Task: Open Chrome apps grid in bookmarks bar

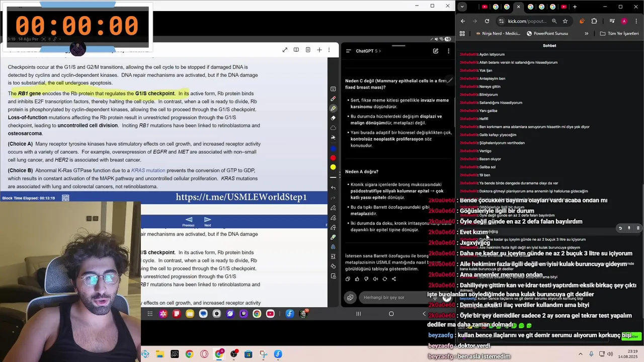Action: click(x=462, y=34)
